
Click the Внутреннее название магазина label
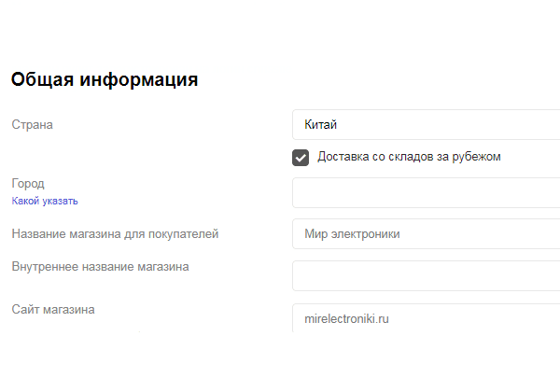coord(101,267)
